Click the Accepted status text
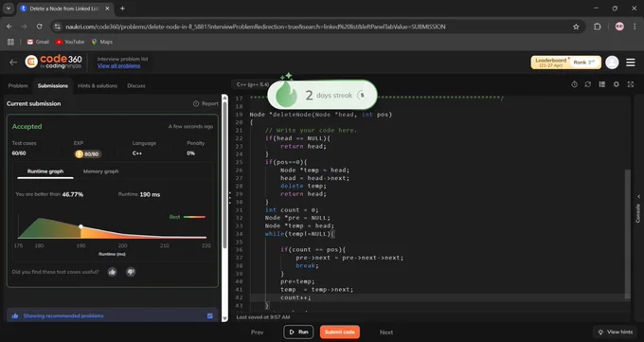644x342 pixels. [x=27, y=127]
